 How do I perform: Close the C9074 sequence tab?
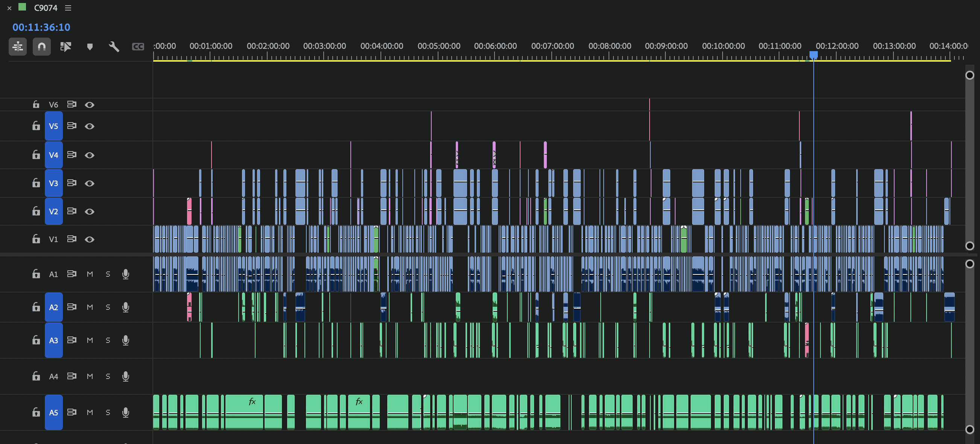pos(9,8)
